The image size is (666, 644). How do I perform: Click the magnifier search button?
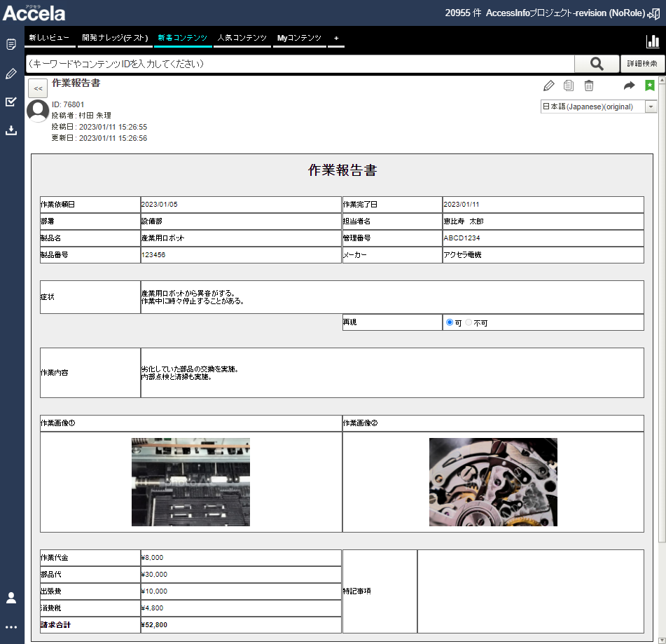[596, 64]
